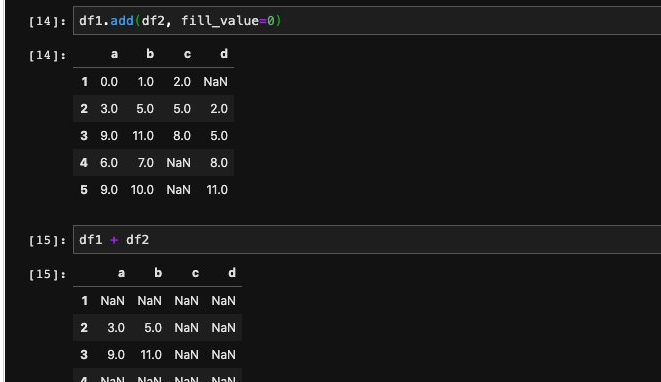Click the left cell collapse bar
The width and height of the screenshot is (661, 382).
click(x=5, y=191)
